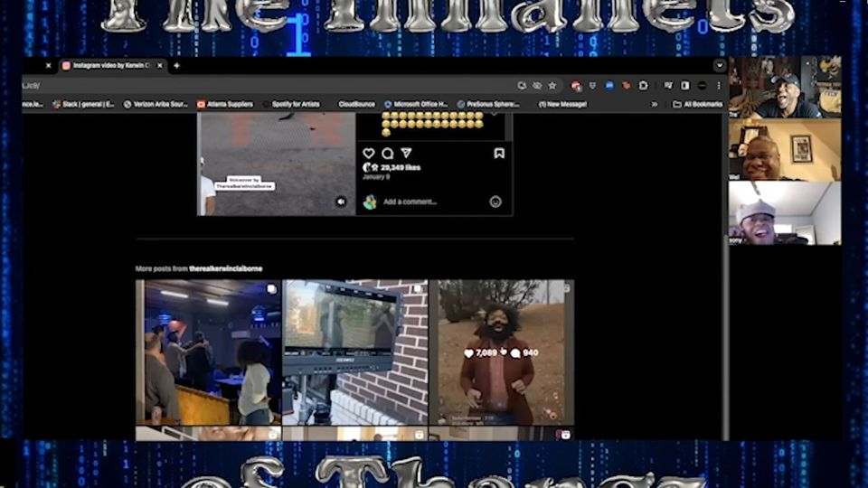The width and height of the screenshot is (868, 488).
Task: Open the Verizon Ariba Sour... bookmark
Action: tap(156, 104)
